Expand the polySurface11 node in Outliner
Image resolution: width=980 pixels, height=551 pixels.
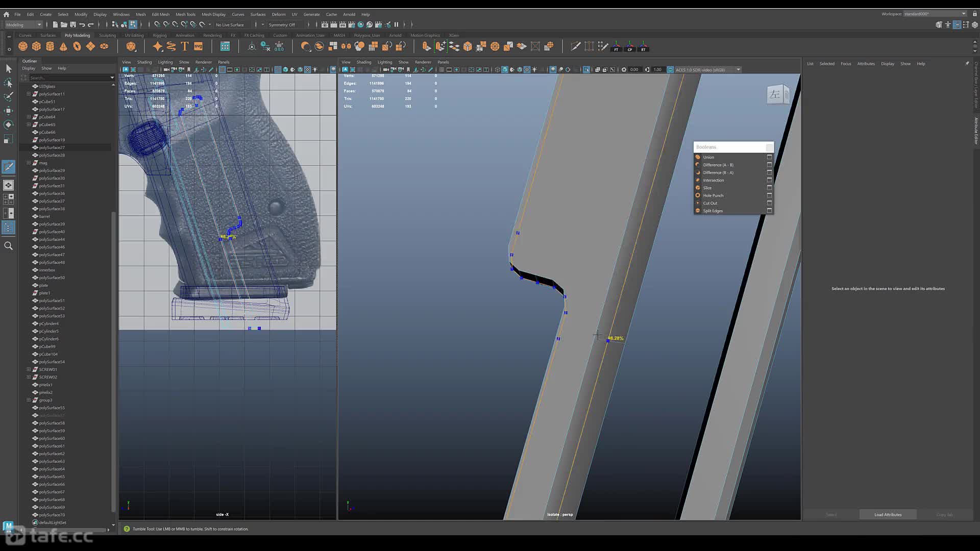tap(29, 94)
